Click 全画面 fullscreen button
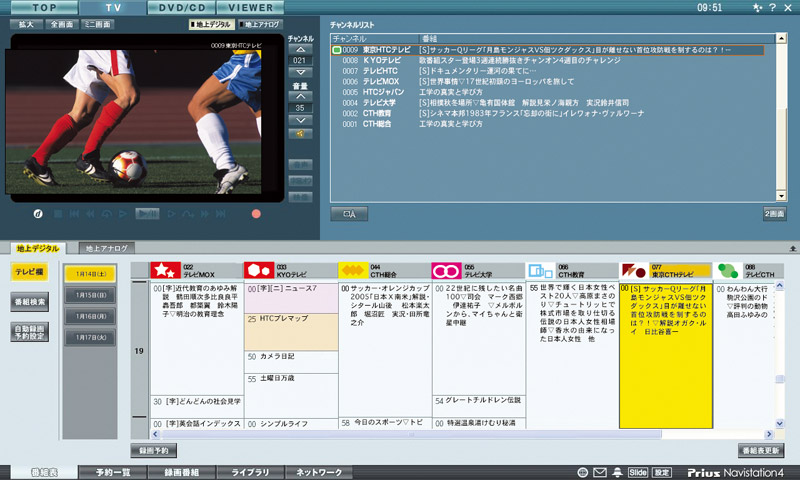Image resolution: width=800 pixels, height=480 pixels. (x=61, y=24)
